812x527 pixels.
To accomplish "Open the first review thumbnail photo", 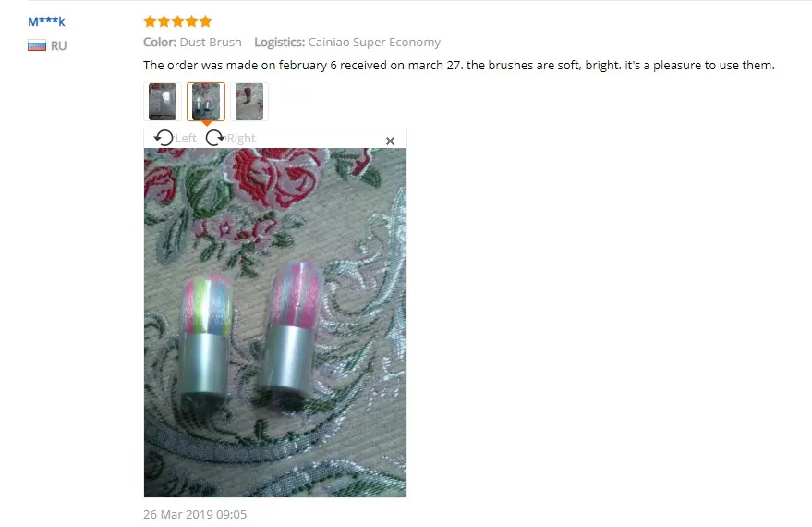I will point(163,102).
